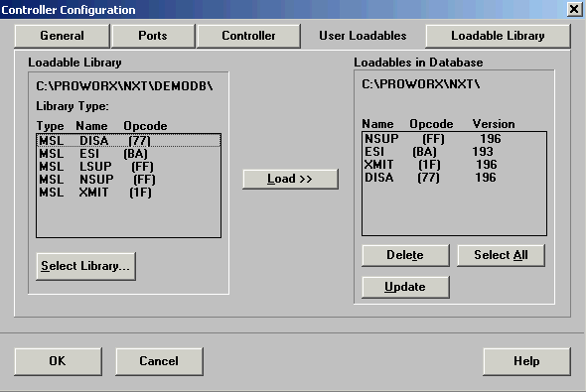Viewport: 586px width, 392px height.
Task: Select MSL LSUP (FF) library row
Action: pos(129,167)
